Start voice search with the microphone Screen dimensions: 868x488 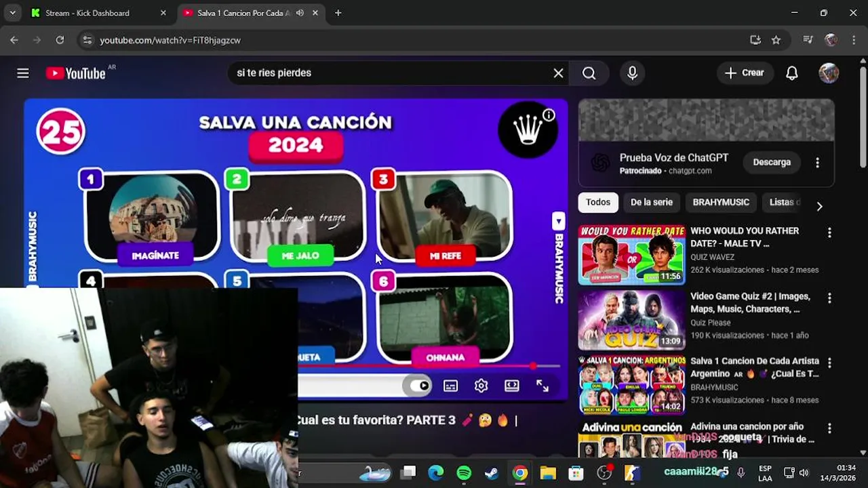[x=632, y=73]
